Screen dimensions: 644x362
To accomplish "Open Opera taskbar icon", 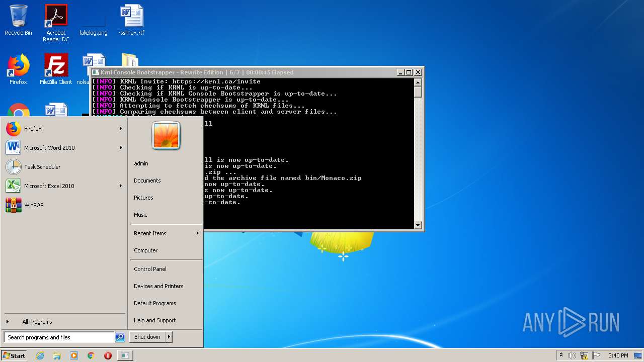I will (x=108, y=355).
